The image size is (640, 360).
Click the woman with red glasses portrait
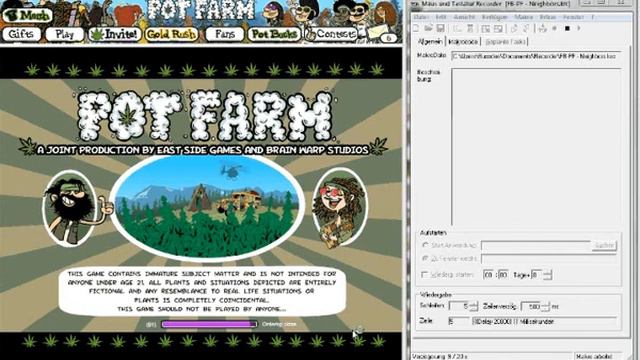pyautogui.click(x=340, y=208)
